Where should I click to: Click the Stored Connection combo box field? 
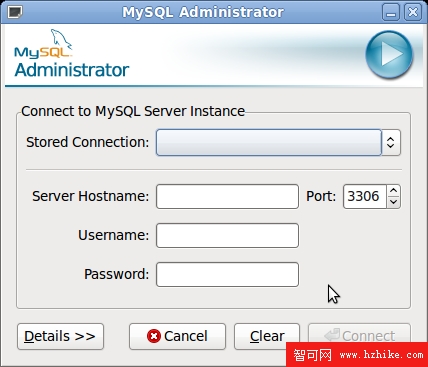[x=269, y=143]
